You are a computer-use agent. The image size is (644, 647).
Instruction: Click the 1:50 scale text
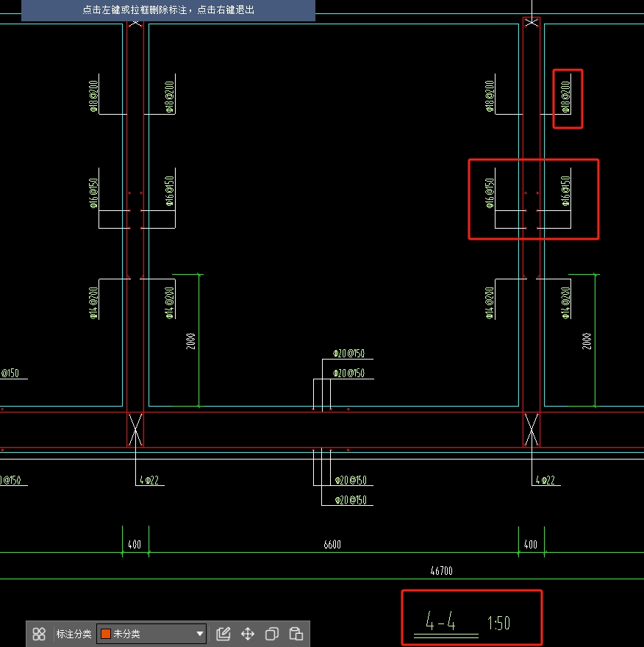(498, 623)
